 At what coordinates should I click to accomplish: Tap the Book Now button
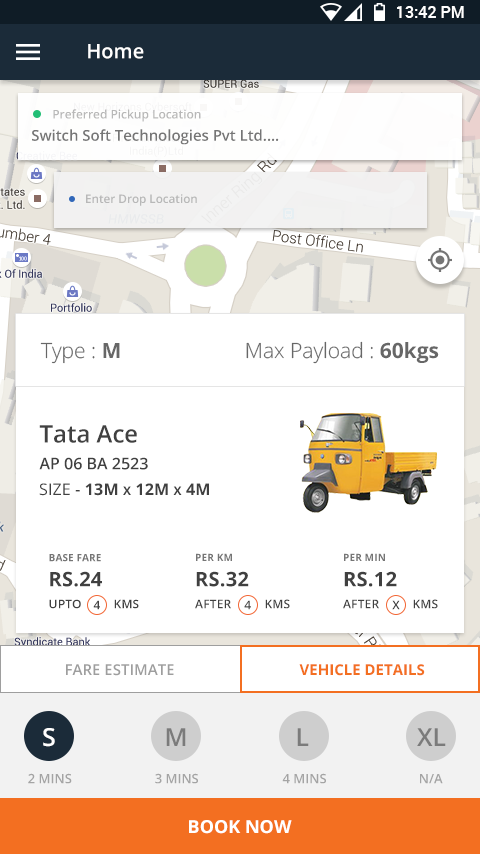(240, 826)
